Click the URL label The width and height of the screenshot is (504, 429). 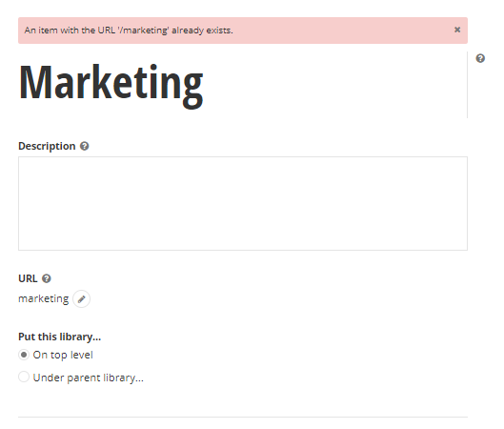tap(28, 278)
